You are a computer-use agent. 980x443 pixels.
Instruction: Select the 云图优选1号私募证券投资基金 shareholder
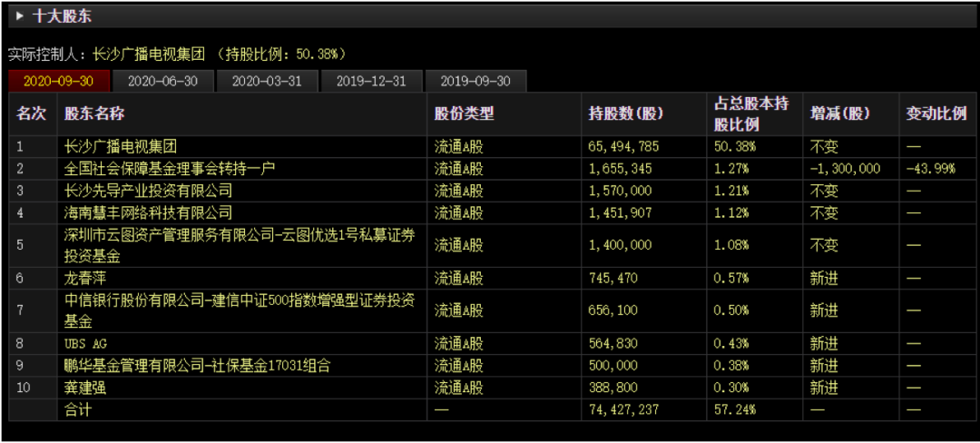(240, 245)
